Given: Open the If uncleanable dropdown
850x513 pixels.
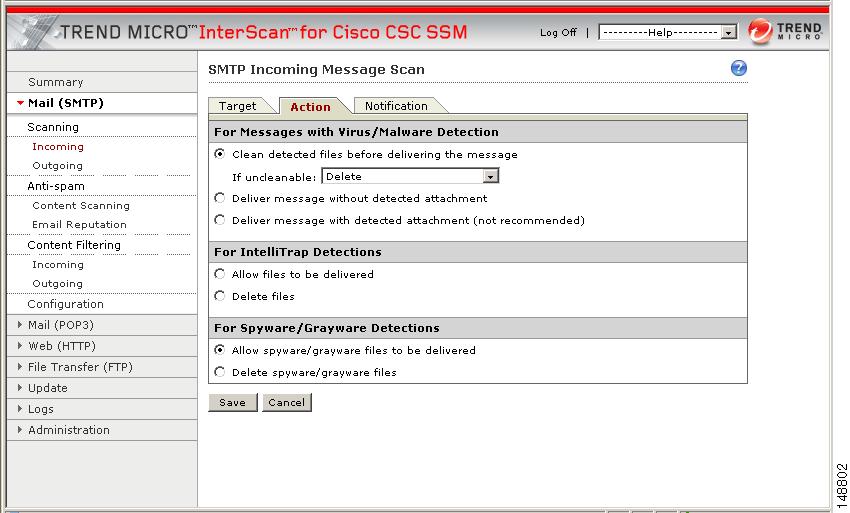Looking at the screenshot, I should click(x=410, y=176).
